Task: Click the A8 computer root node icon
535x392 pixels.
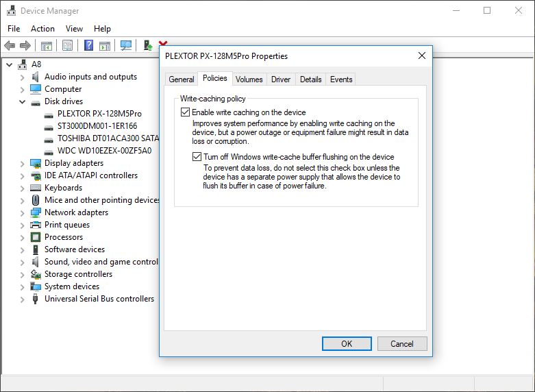Action: 23,64
